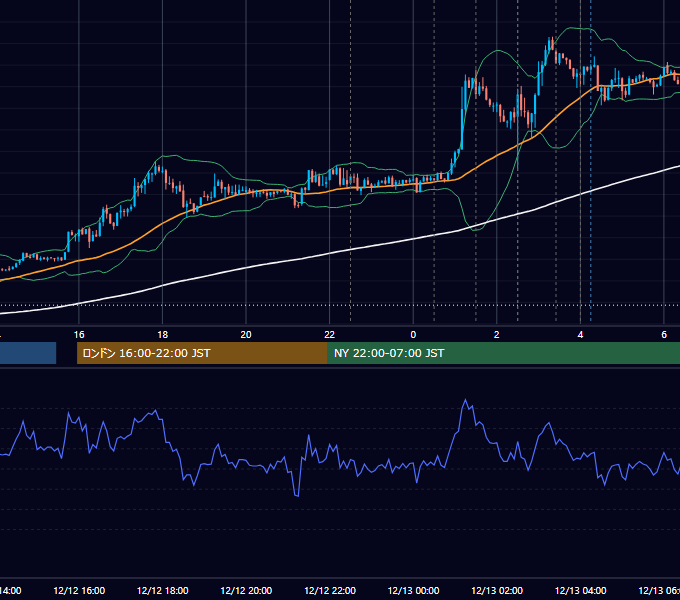
Task: Select the '2' hour label on the price chart axis
Action: [497, 335]
